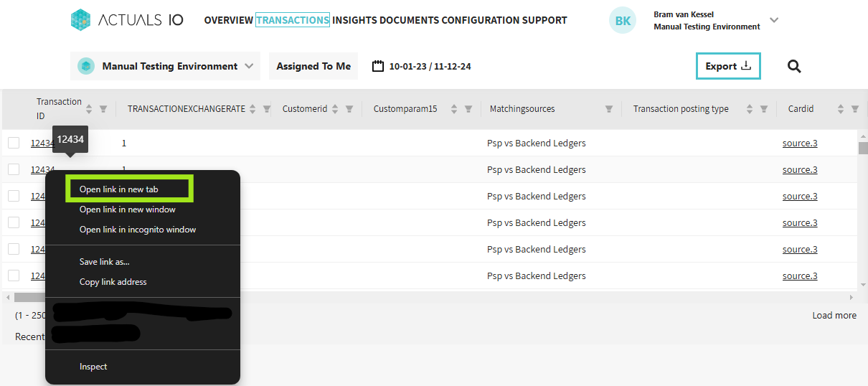Screen dimensions: 868x386
Task: Sort by Transaction posting type arrows
Action: [x=750, y=109]
